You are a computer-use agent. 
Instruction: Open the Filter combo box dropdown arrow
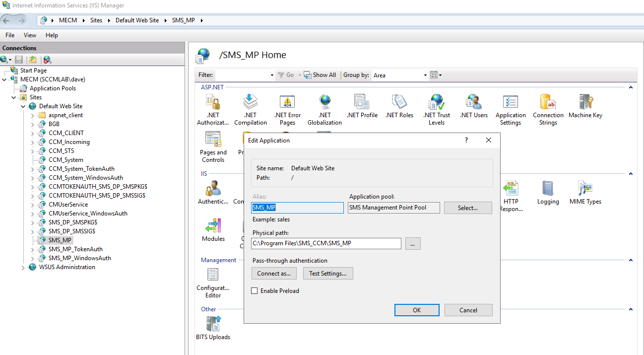[x=272, y=75]
